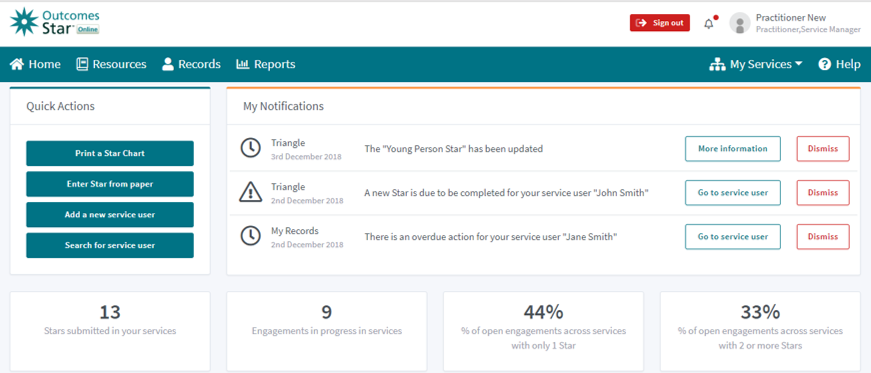The width and height of the screenshot is (871, 373).
Task: Click Print a Star Chart button
Action: 110,153
